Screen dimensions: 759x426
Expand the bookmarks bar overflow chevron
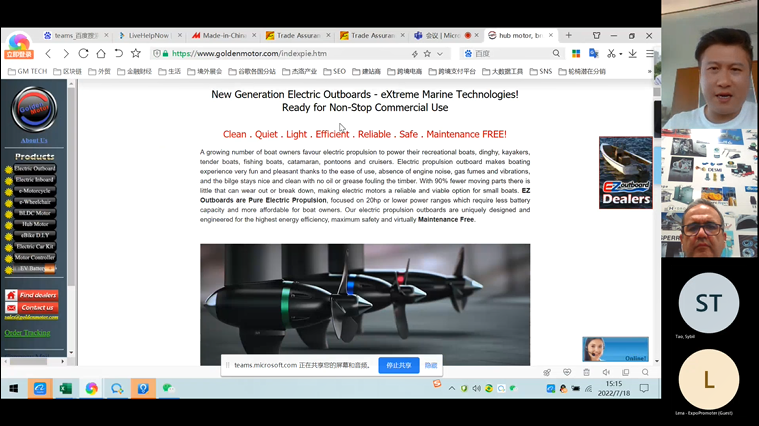(650, 71)
